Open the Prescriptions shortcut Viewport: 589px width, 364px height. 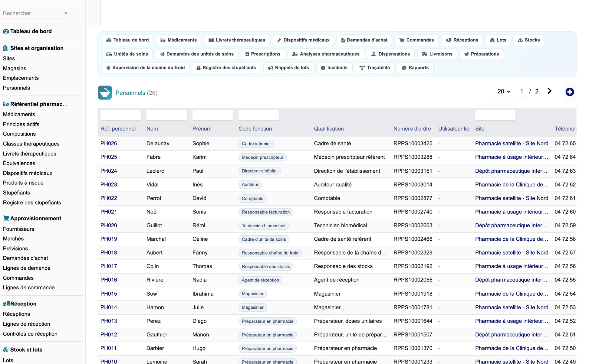[x=263, y=54]
